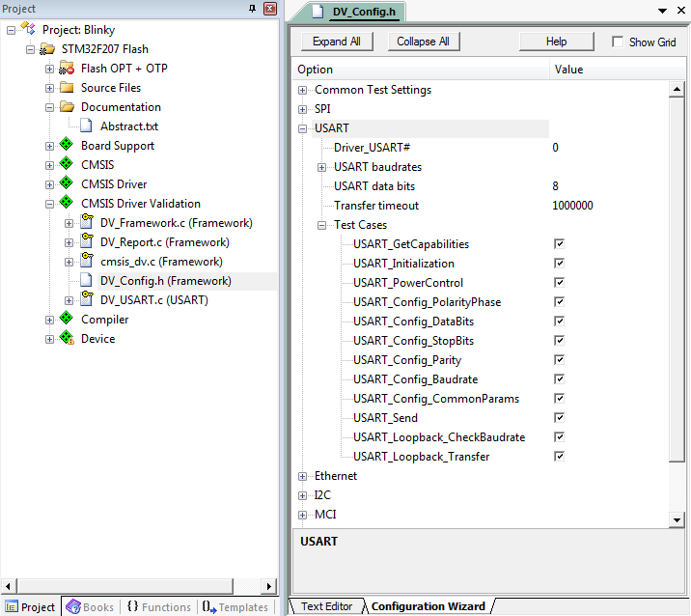Click the green CMSIS component icon
This screenshot has height=616, width=691.
(67, 165)
